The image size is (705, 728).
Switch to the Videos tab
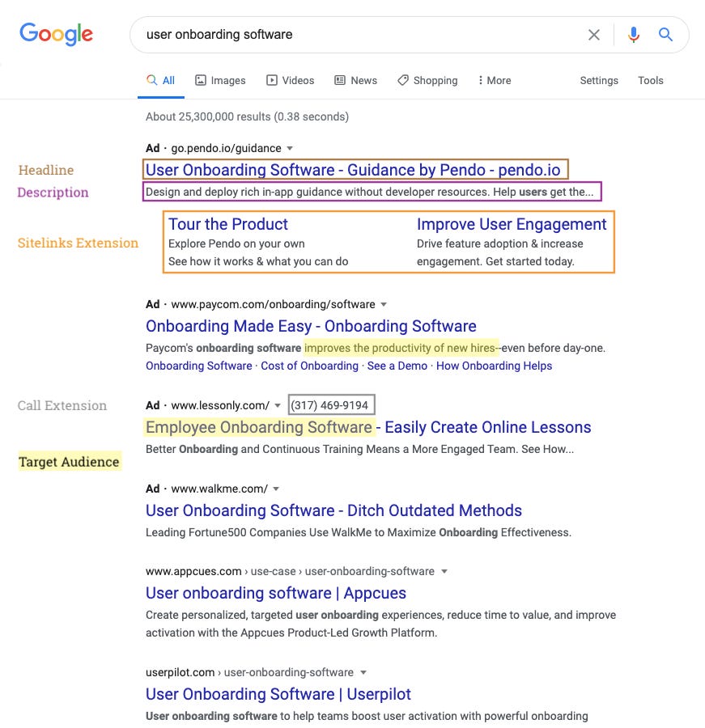tap(290, 80)
